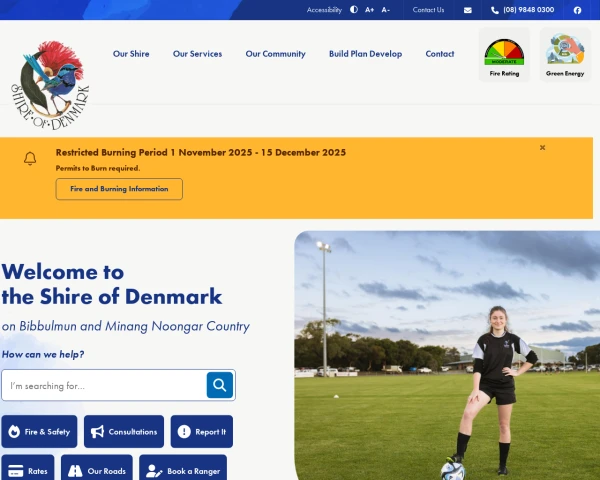
Task: Decrease font size with A- button
Action: click(x=385, y=10)
